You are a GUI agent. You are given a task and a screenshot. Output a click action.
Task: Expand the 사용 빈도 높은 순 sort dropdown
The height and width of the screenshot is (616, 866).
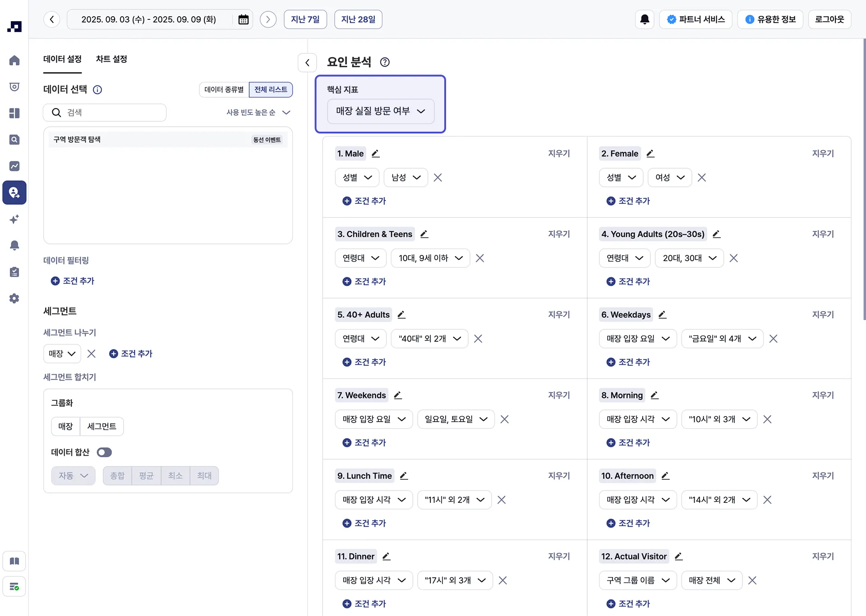pyautogui.click(x=258, y=112)
